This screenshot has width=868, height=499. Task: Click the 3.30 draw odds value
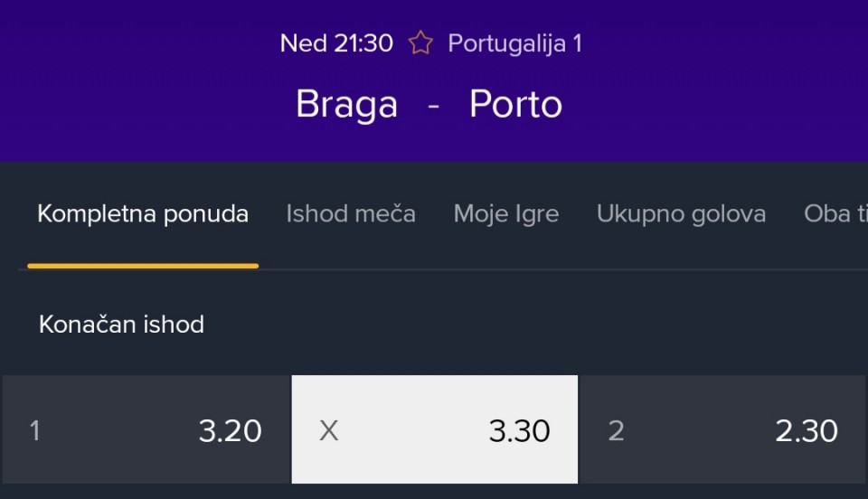click(x=519, y=431)
